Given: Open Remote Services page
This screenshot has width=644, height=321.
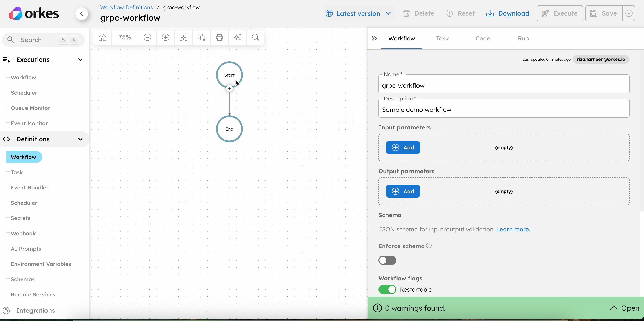Looking at the screenshot, I should click(x=33, y=294).
